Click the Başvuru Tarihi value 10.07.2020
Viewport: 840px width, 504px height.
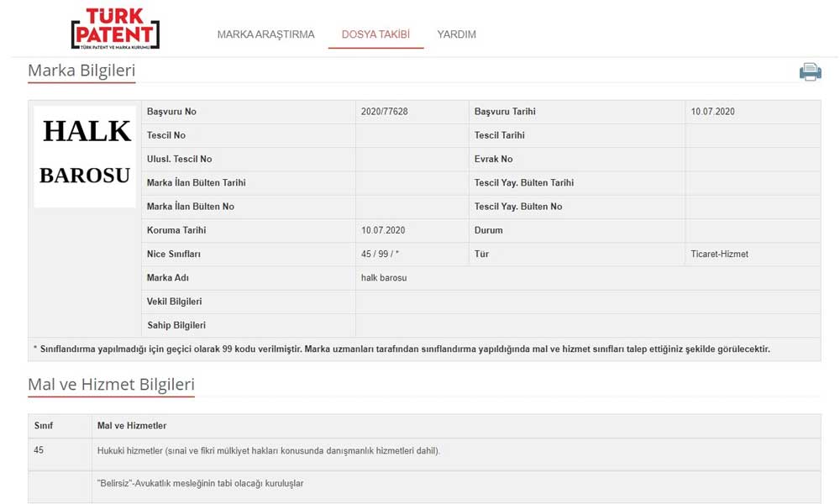[x=712, y=112]
